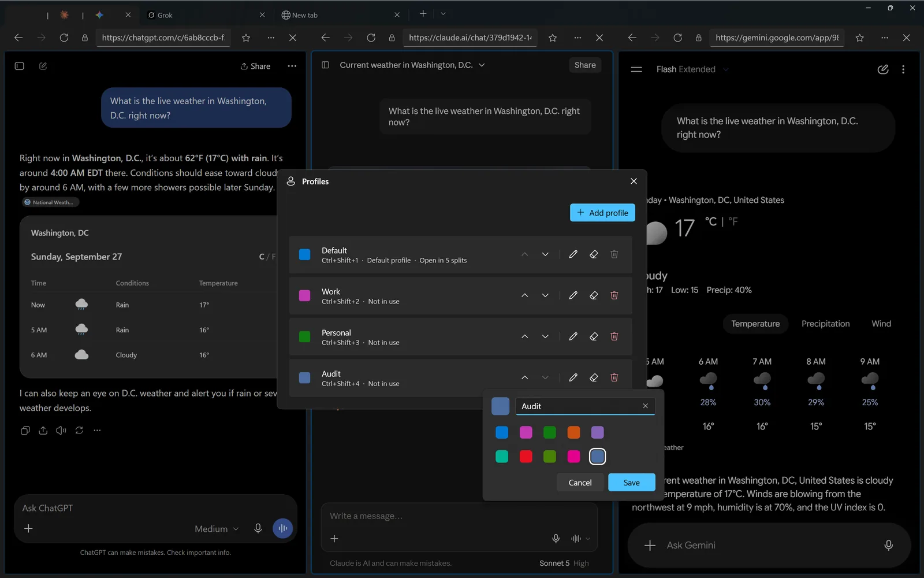Edit the Work profile with pencil icon
The width and height of the screenshot is (924, 578).
point(573,295)
